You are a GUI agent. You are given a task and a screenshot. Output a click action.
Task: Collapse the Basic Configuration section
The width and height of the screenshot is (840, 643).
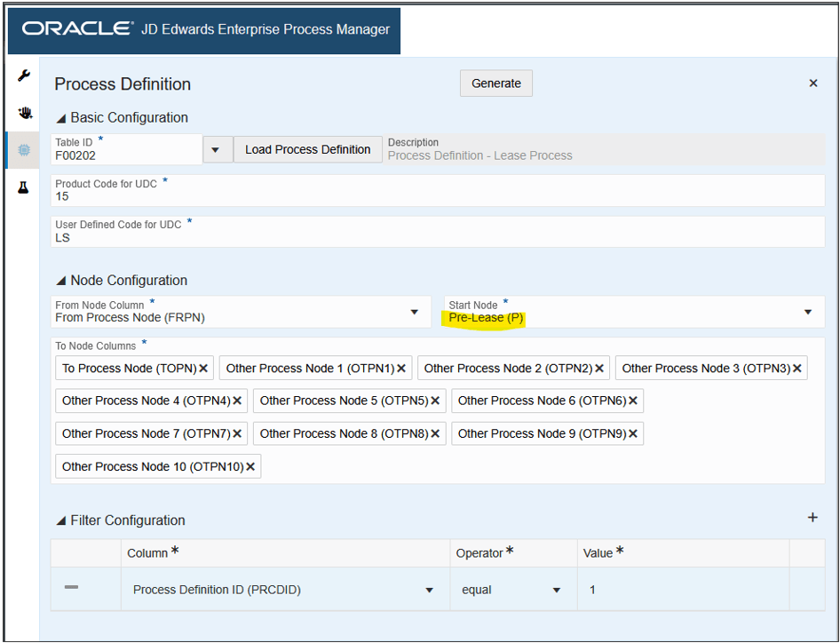coord(61,118)
